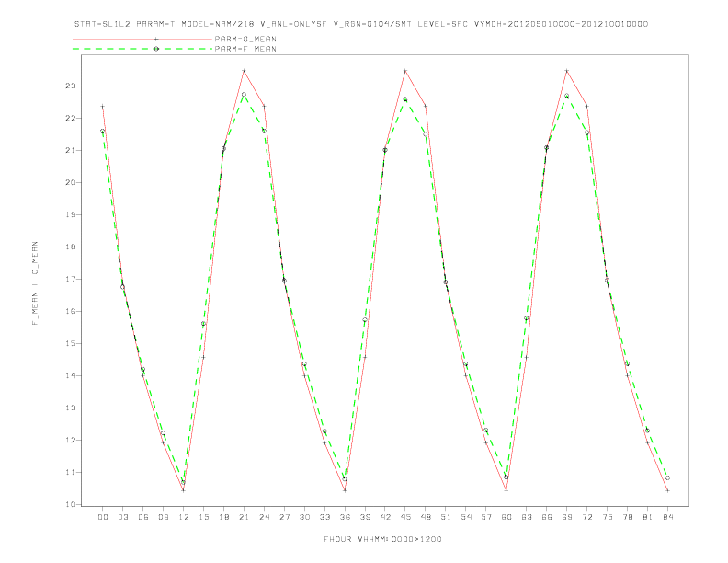Pick y-axis tick label 17

71,279
